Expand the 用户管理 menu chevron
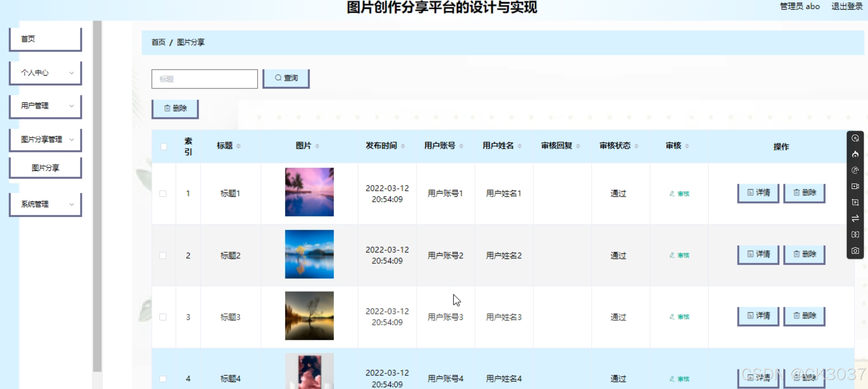Image resolution: width=868 pixels, height=389 pixels. (x=71, y=106)
